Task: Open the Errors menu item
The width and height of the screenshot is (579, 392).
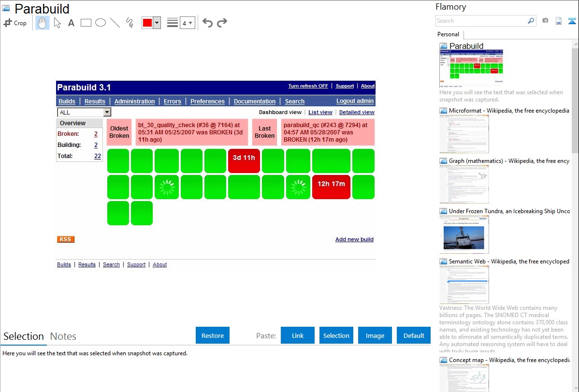Action: tap(173, 101)
